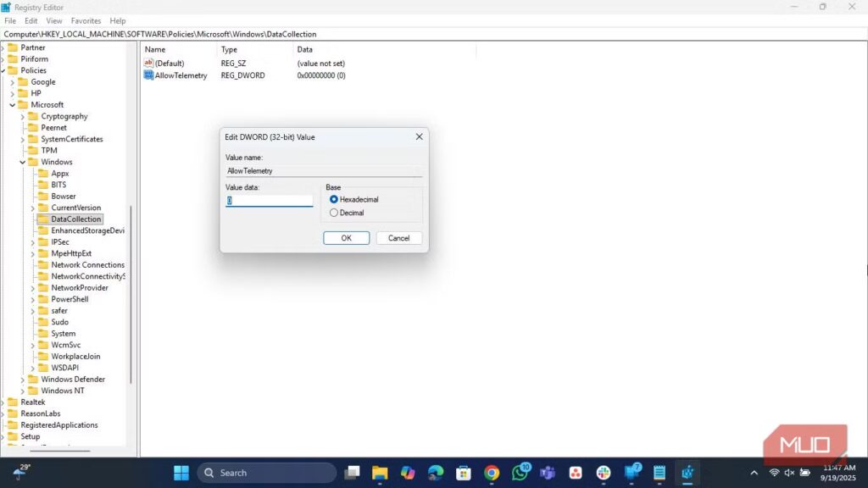Open Google Chrome from the taskbar
Viewport: 868px width, 488px height.
[x=492, y=472]
